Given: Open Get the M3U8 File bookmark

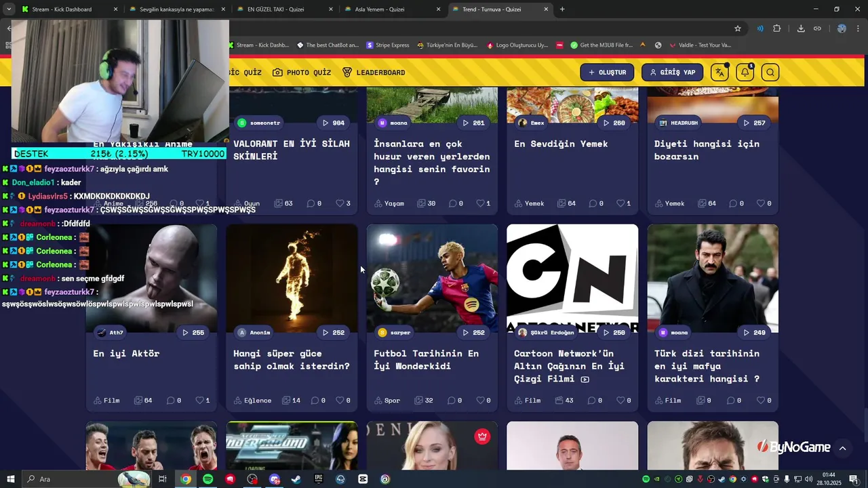Looking at the screenshot, I should 601,45.
